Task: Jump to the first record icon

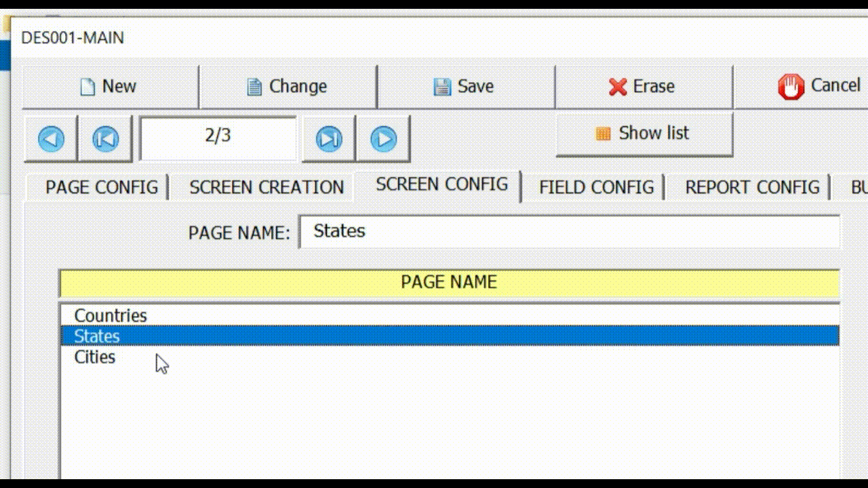Action: point(106,138)
